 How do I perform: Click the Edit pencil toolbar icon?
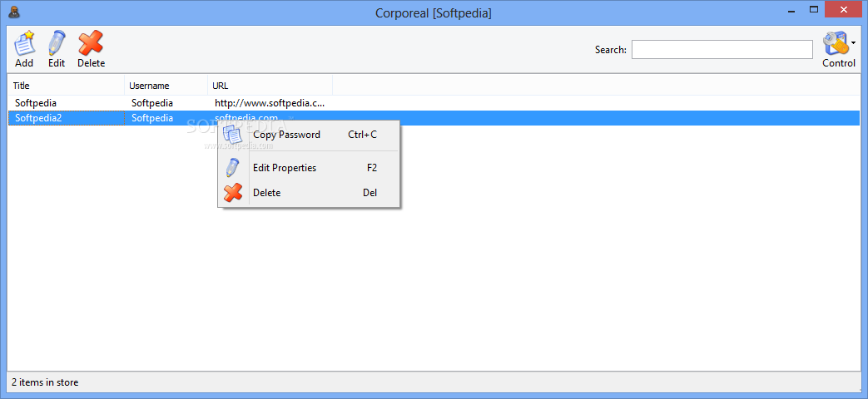(x=57, y=43)
